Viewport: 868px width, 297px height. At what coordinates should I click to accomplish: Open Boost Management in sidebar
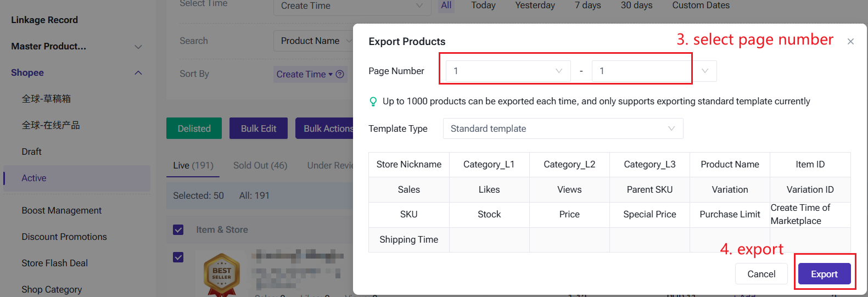pos(61,210)
